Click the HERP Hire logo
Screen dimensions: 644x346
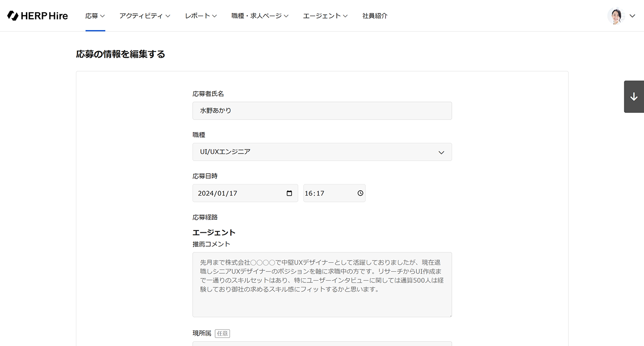tap(38, 16)
